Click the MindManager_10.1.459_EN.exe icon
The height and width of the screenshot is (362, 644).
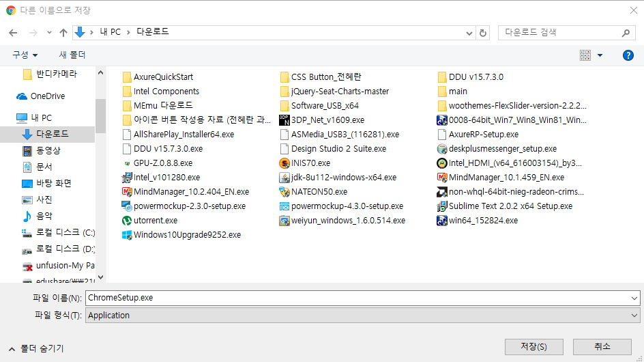(x=442, y=178)
